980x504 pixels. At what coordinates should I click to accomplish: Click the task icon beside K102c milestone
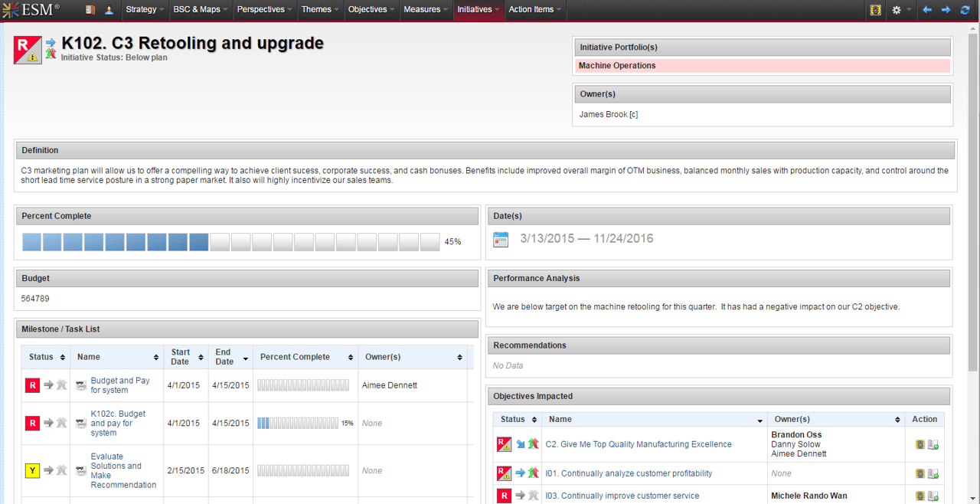[x=81, y=424]
